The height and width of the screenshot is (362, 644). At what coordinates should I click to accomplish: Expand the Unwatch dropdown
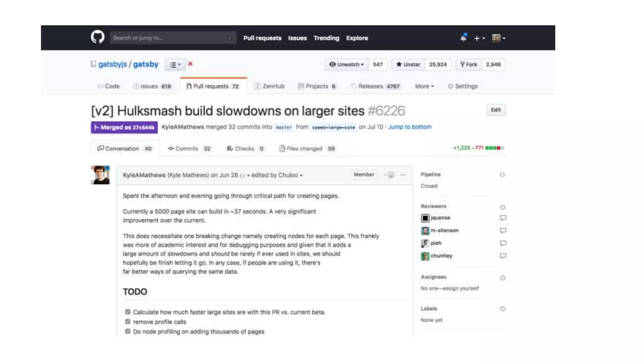coord(346,64)
